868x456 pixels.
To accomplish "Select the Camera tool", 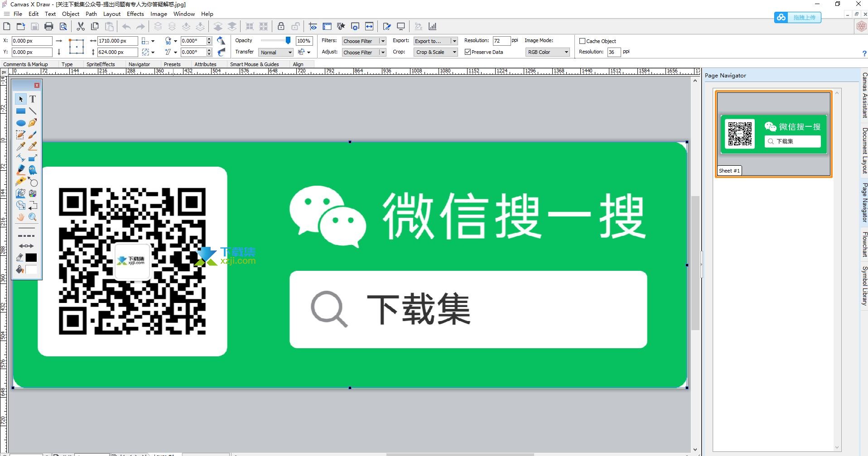I will 33,193.
